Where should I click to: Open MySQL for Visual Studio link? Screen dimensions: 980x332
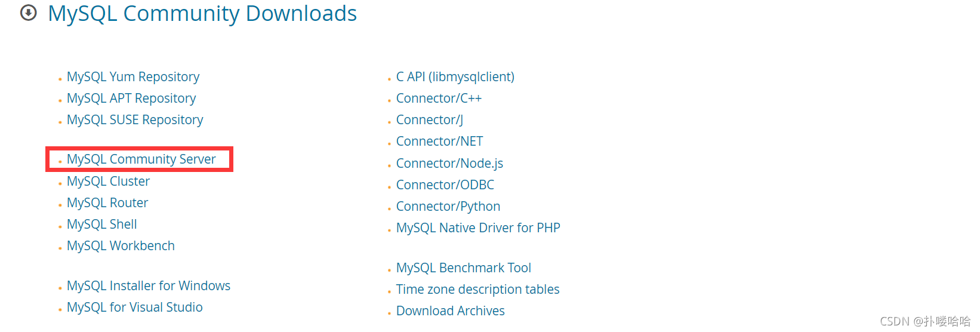point(134,308)
